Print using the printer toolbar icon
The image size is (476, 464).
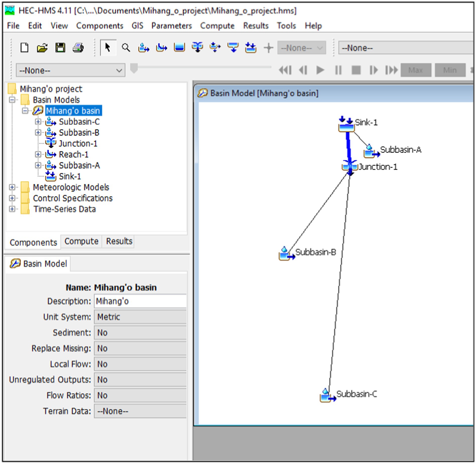(x=78, y=48)
